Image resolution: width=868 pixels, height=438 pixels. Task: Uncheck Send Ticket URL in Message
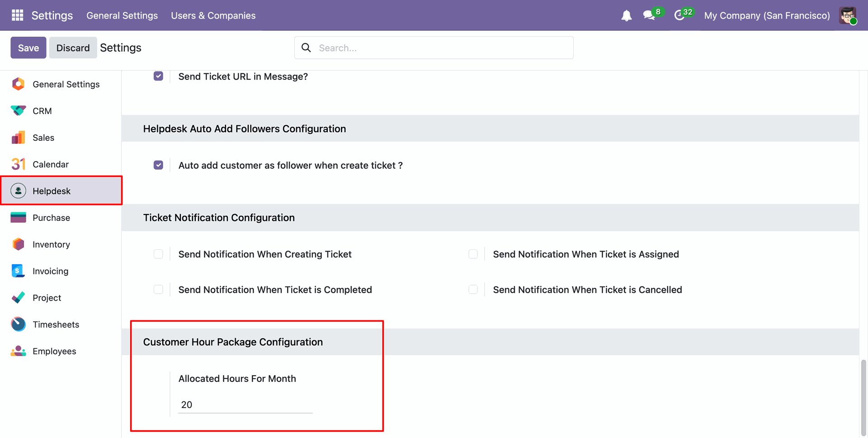tap(158, 76)
